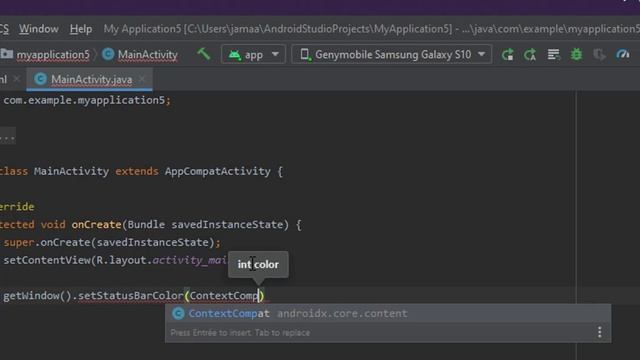
Task: Open the completion popup three-dot options
Action: click(x=599, y=332)
